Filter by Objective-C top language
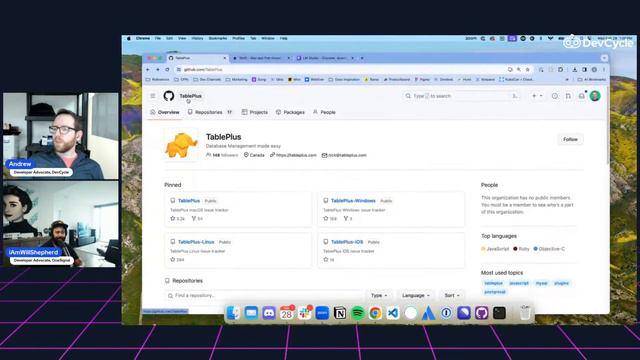This screenshot has height=360, width=640. (x=549, y=249)
